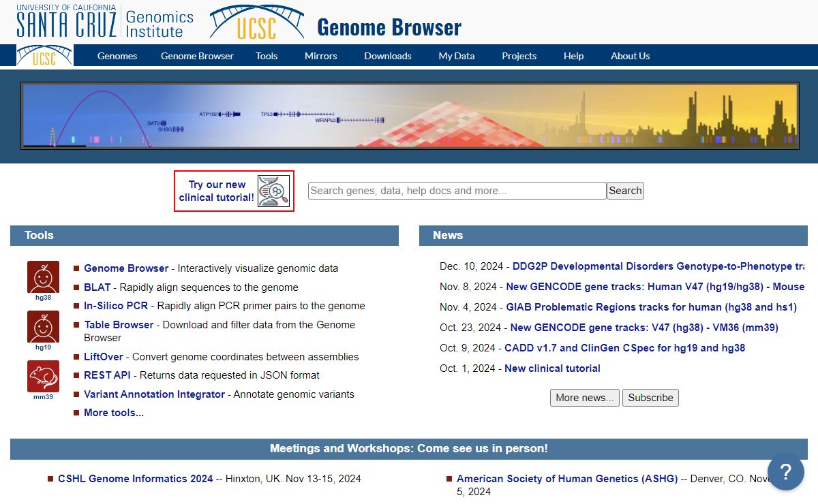This screenshot has width=818, height=504.
Task: Focus the genes and data search field
Action: 457,191
